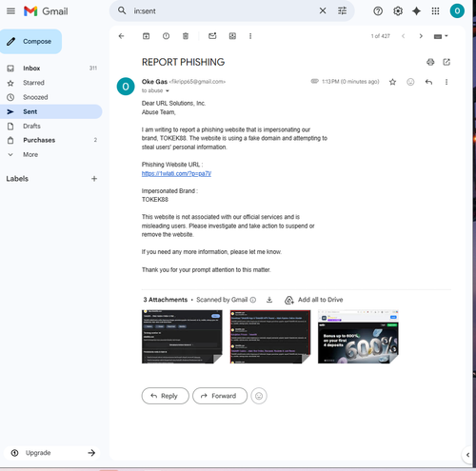Click the REPORT PHISHING subject heading
This screenshot has width=476, height=471.
(183, 62)
